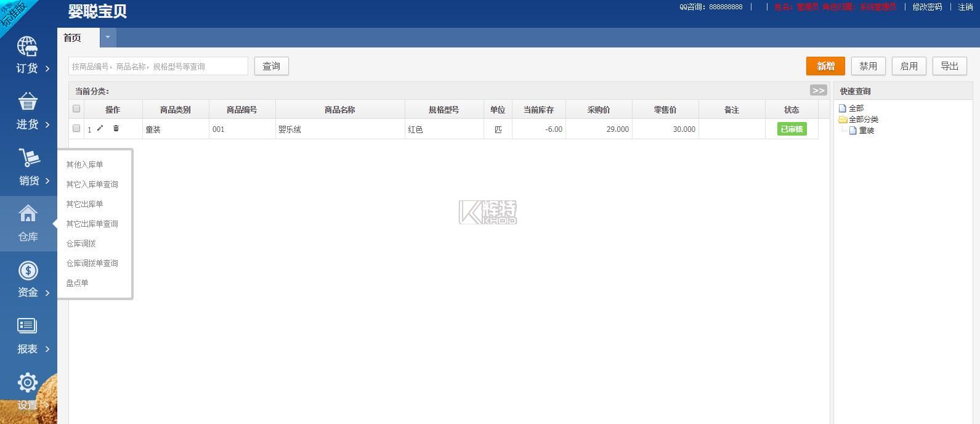980x424 pixels.
Task: Select the 仓库 warehouse house icon
Action: pos(28,214)
